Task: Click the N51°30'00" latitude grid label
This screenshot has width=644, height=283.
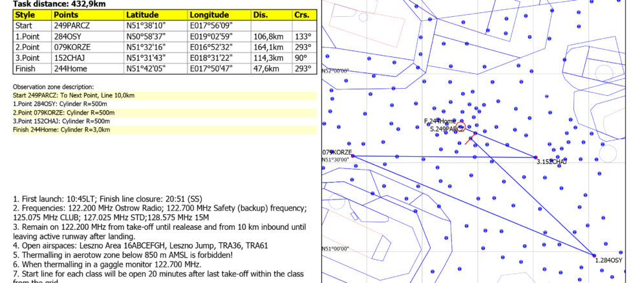Action: 336,159
